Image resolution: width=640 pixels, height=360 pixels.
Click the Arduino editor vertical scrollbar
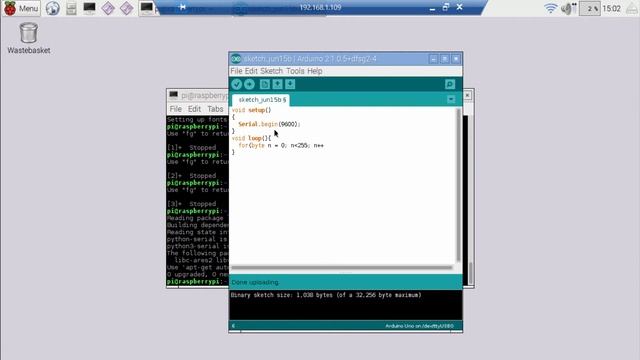click(458, 186)
